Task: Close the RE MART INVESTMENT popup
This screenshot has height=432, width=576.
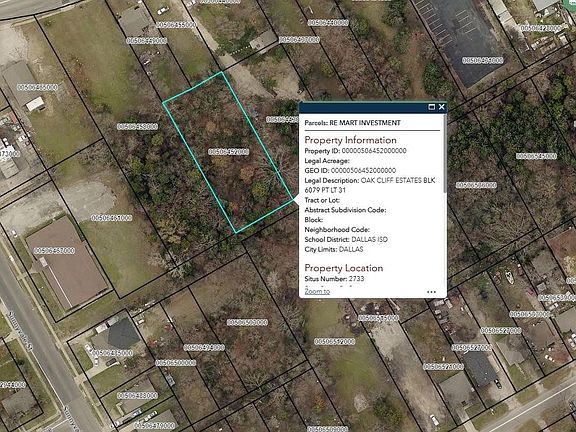Action: tap(442, 107)
